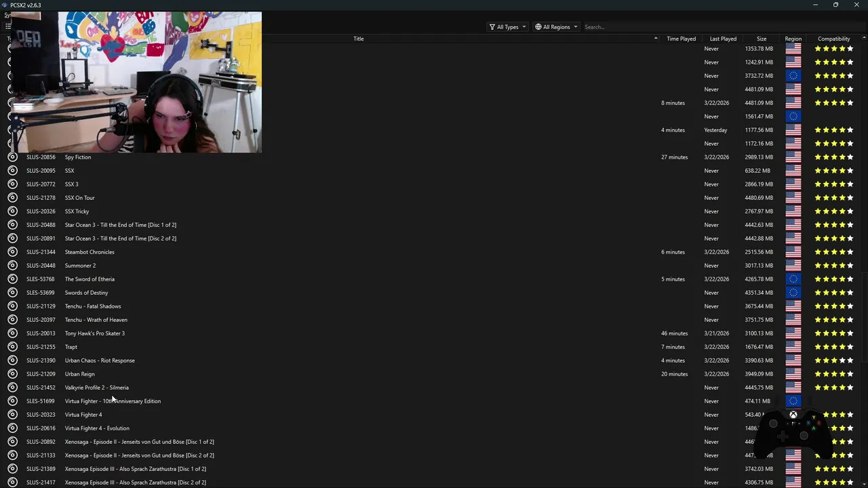Select Xenosaga Episode II Disc 2 of 2 title
868x488 pixels.
[139, 455]
